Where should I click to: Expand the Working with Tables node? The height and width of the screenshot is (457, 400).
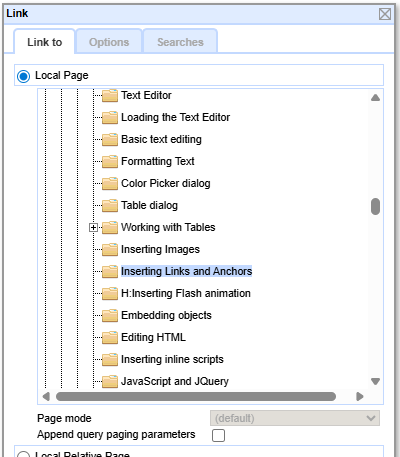tap(93, 228)
